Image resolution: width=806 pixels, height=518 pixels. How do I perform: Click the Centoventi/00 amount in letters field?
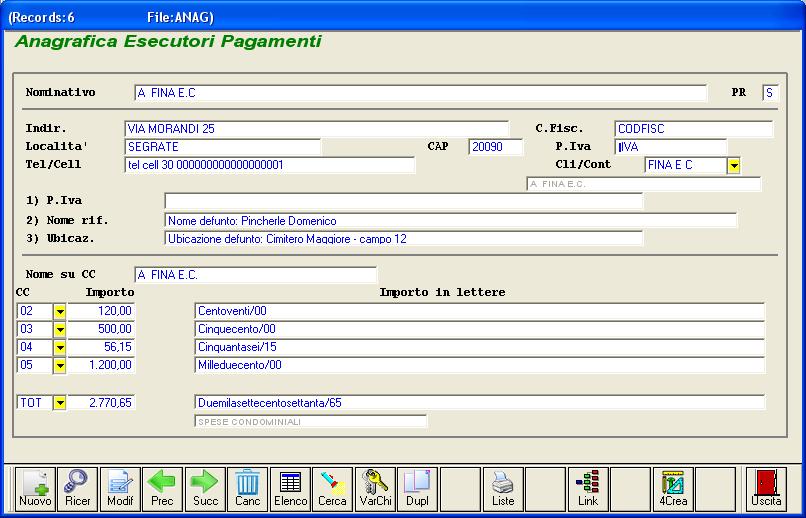(x=480, y=311)
